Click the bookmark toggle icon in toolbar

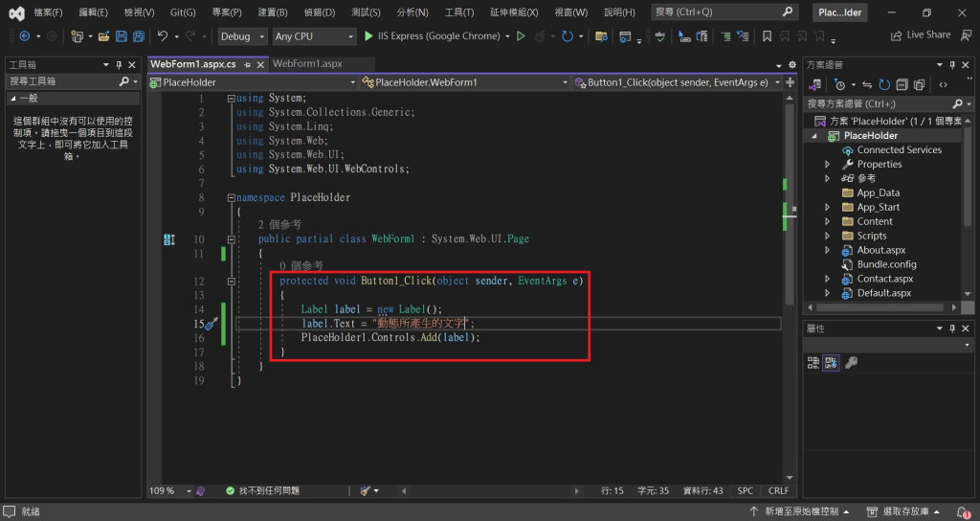click(767, 36)
